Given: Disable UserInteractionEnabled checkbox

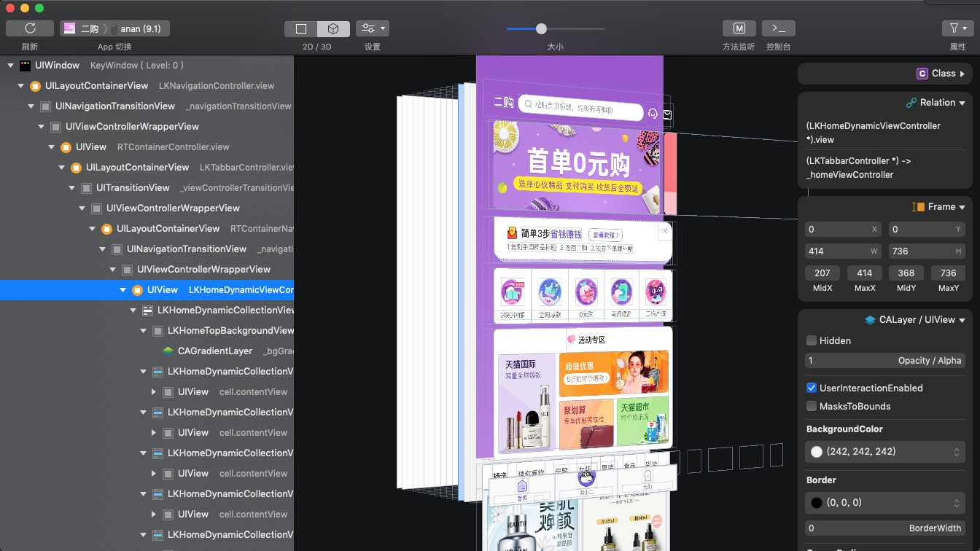Looking at the screenshot, I should tap(811, 388).
